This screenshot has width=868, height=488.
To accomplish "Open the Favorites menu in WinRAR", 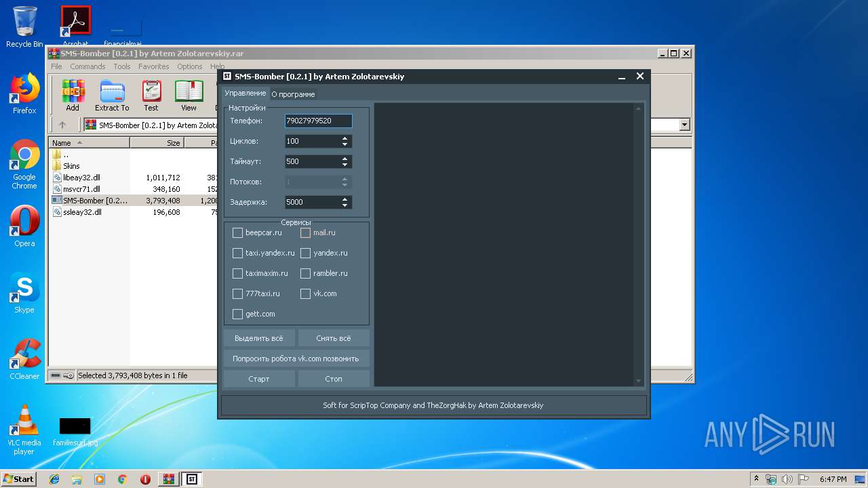I will (x=154, y=66).
